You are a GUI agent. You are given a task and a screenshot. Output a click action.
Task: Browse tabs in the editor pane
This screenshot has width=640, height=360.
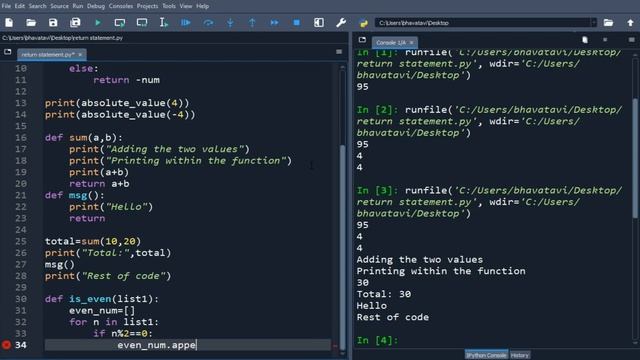7,52
